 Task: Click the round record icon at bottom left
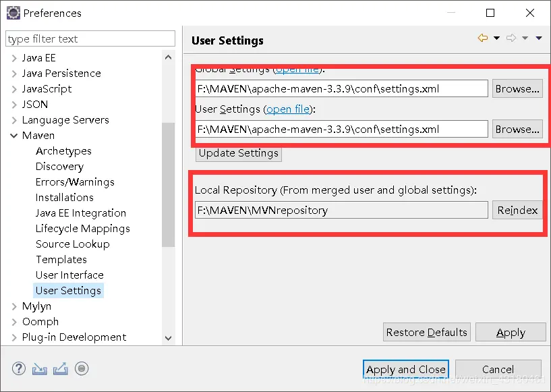pos(82,368)
